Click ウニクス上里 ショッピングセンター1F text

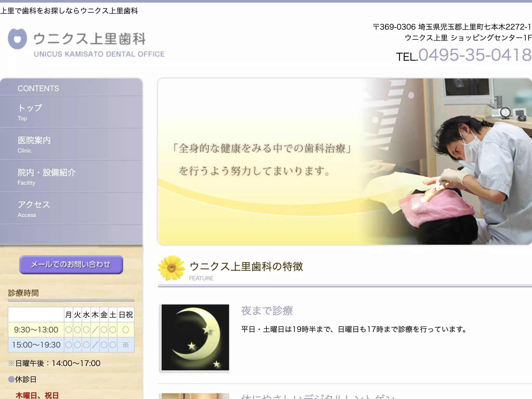tap(468, 38)
